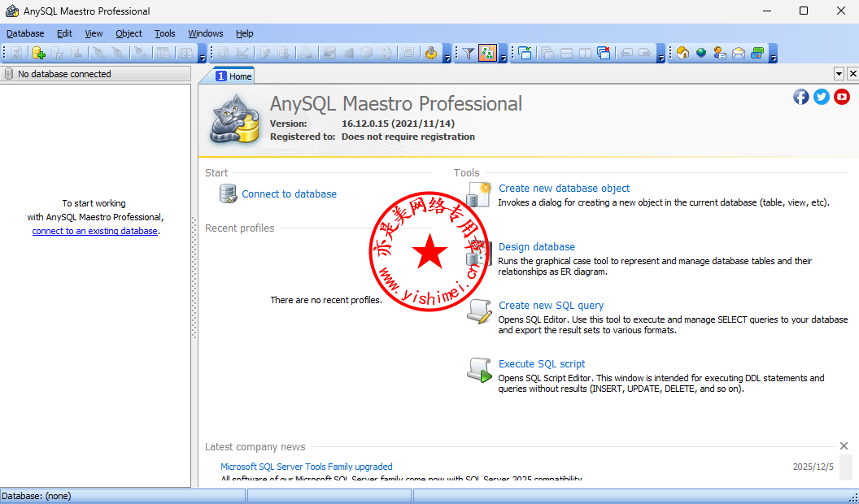This screenshot has height=504, width=859.
Task: Open the tab list dropdown arrow at right
Action: pos(839,74)
